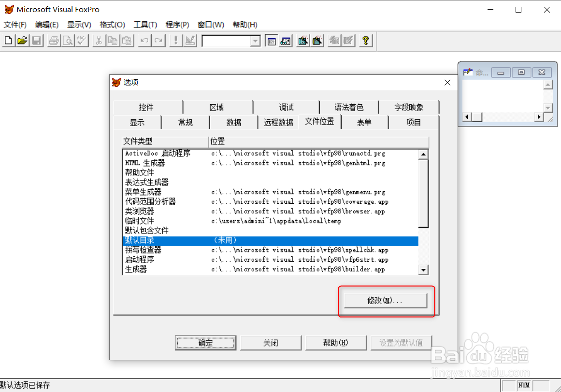Image resolution: width=561 pixels, height=392 pixels.
Task: Click the Save diskette icon
Action: tap(37, 41)
